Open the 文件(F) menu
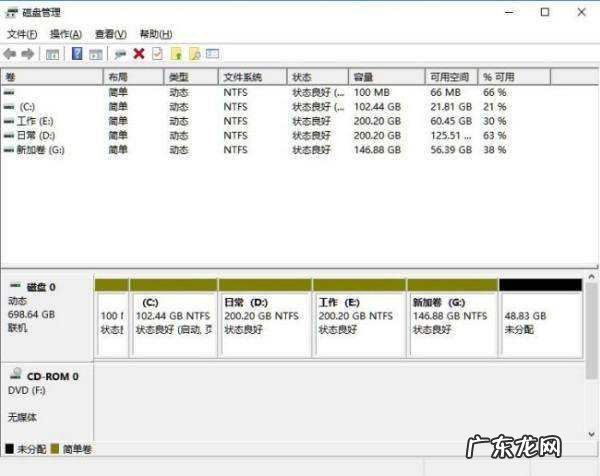600x476 pixels. [x=22, y=34]
